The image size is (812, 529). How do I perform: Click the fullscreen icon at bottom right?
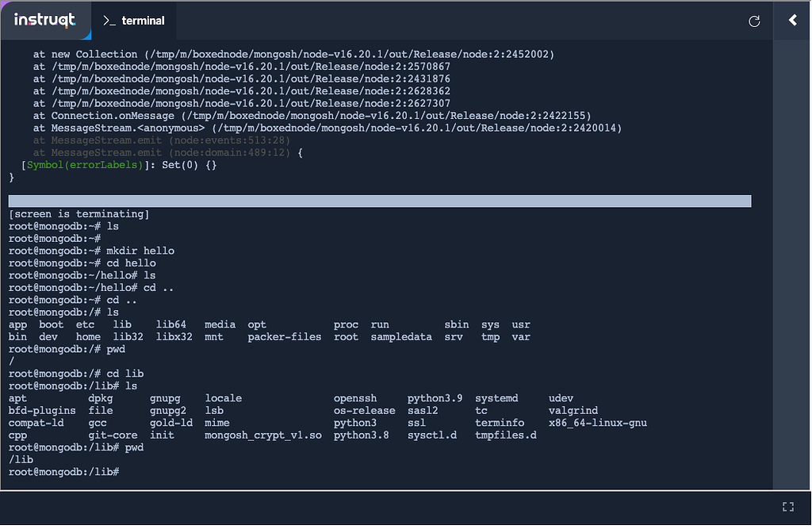pos(787,507)
